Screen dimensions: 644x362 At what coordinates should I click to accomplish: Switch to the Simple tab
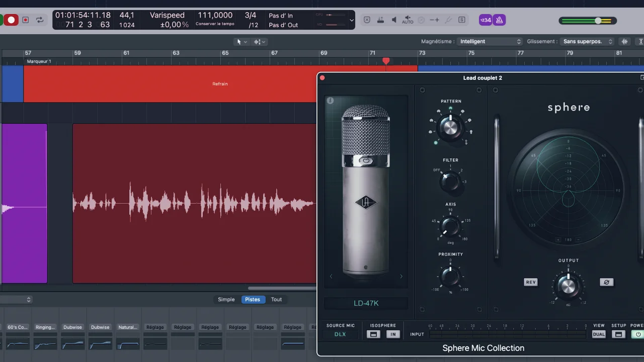[226, 299]
